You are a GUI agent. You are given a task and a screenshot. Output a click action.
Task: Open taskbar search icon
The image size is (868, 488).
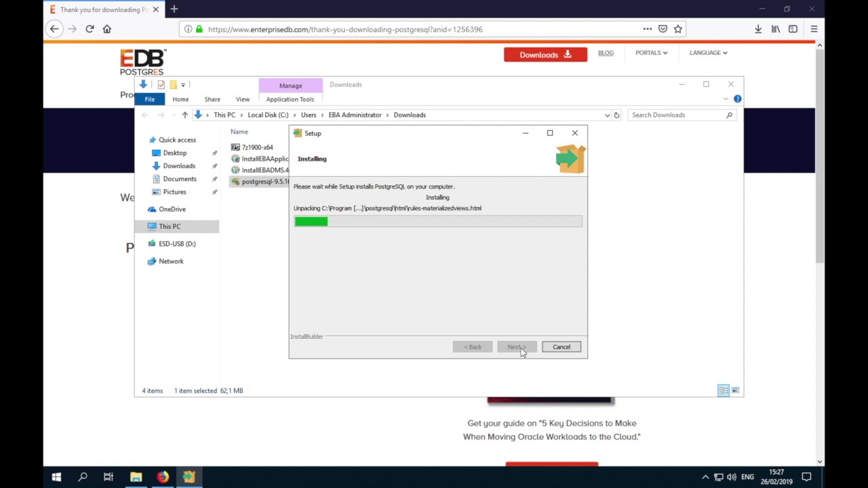coord(83,477)
